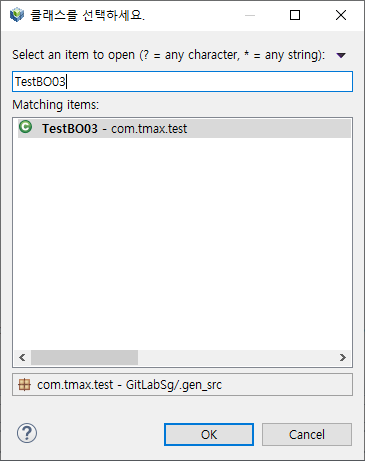Select TestBO03 - com.tmax.test matching item
Image resolution: width=368 pixels, height=464 pixels.
coord(184,128)
